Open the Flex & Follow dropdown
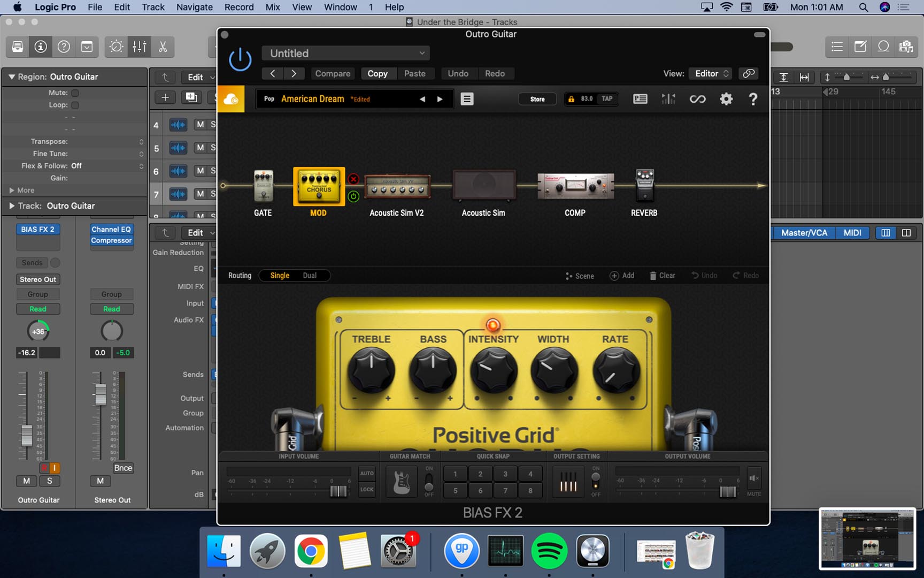The height and width of the screenshot is (578, 924). (x=141, y=166)
